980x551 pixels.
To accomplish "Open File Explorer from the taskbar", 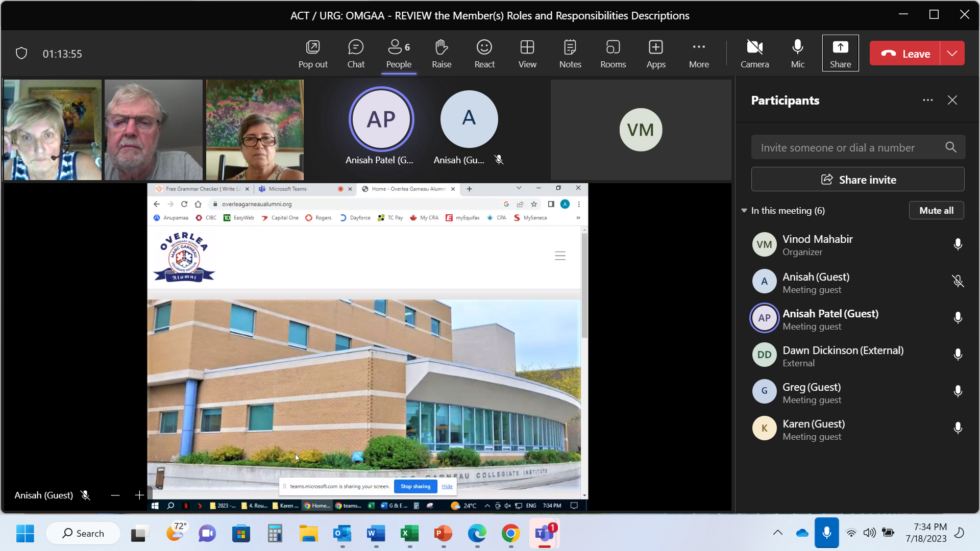I will click(x=308, y=533).
